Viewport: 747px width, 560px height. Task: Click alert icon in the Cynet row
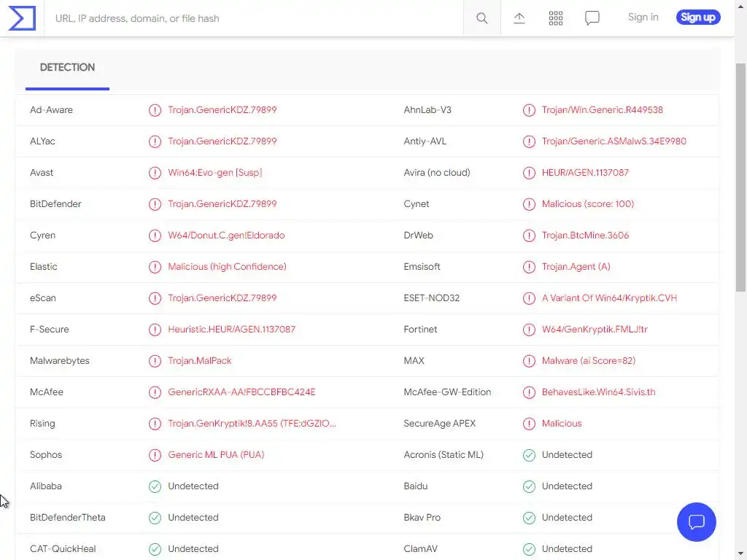tap(529, 204)
